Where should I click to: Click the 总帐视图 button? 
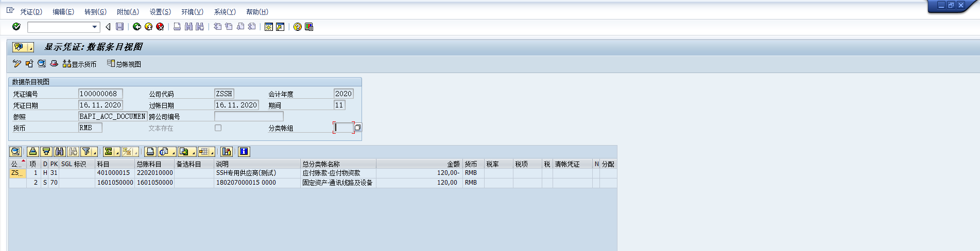coord(124,64)
